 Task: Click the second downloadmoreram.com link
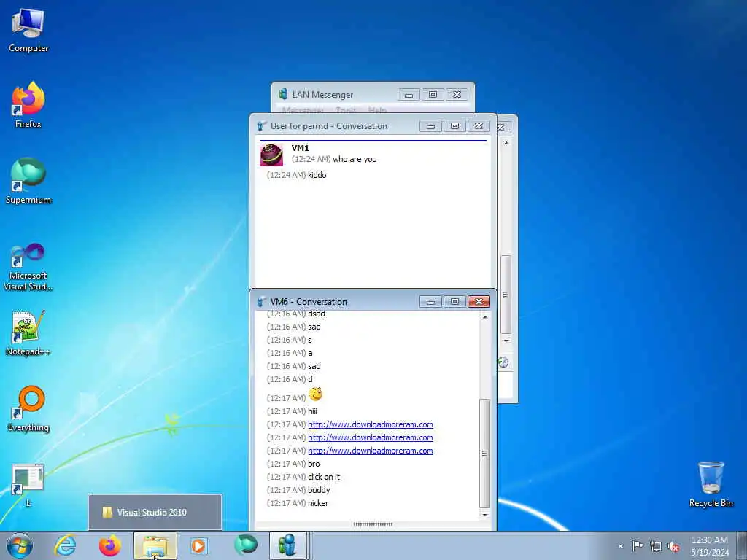[370, 437]
